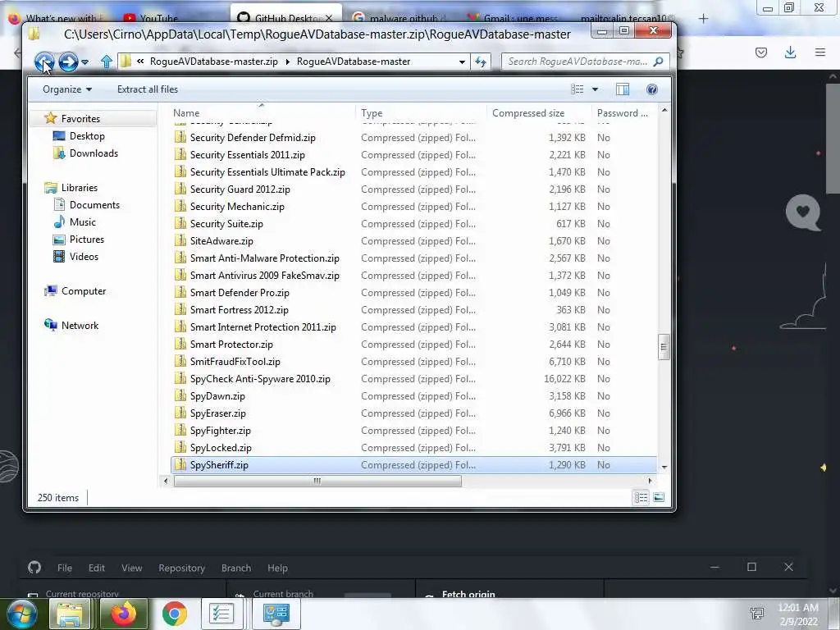Screen dimensions: 840x630
Task: Open Firefox hamburger menu
Action: point(820,52)
